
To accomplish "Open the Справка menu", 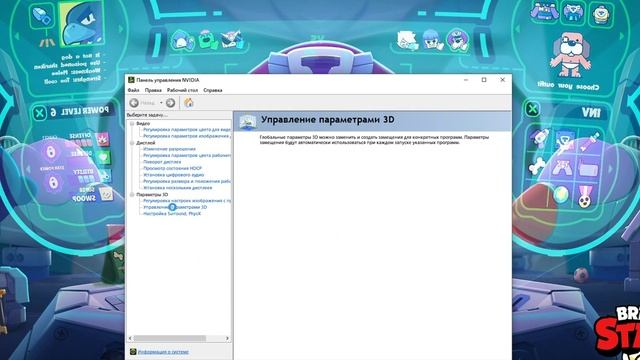I will tap(213, 90).
